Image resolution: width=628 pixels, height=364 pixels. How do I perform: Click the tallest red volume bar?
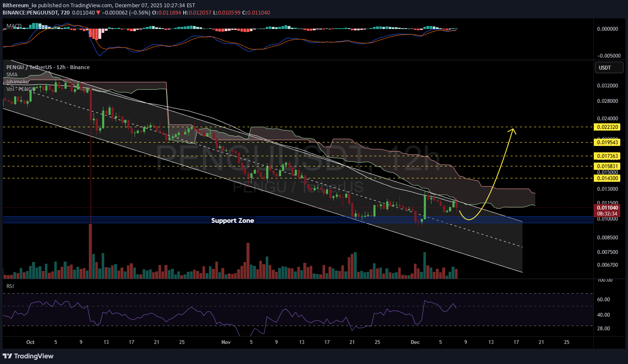(91, 251)
